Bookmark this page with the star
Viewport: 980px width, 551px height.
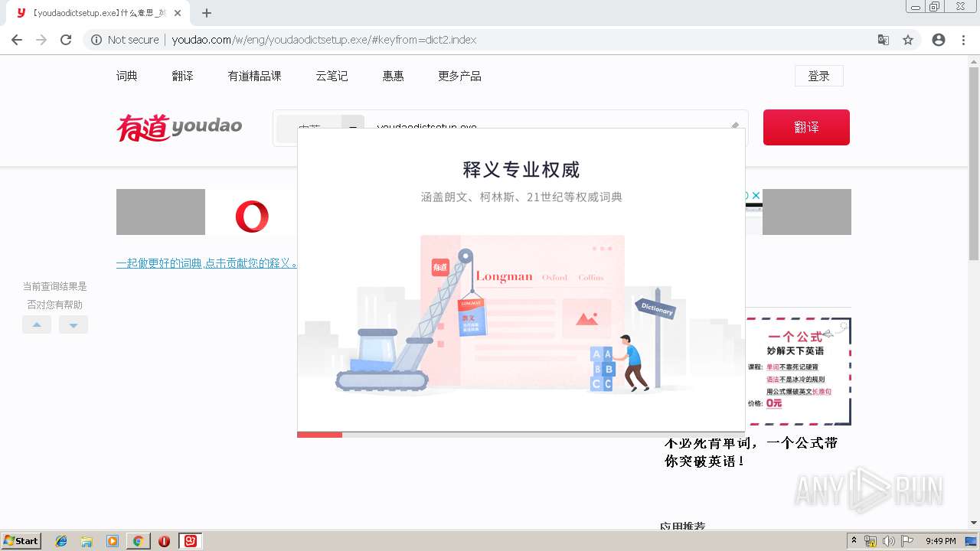908,40
